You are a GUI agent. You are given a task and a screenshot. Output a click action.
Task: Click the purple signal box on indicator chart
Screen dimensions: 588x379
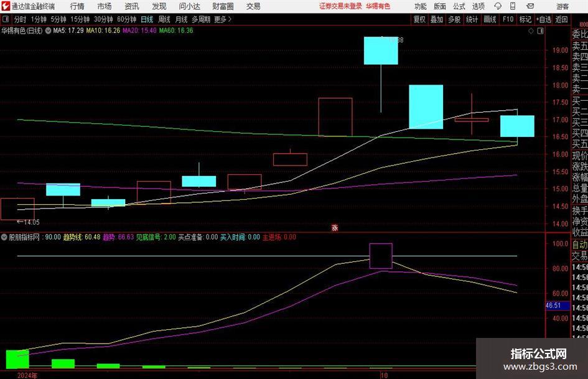point(381,256)
